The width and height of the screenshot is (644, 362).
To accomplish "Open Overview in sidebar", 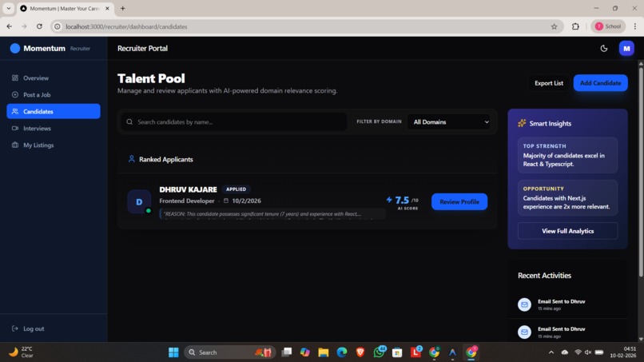I will (54, 78).
